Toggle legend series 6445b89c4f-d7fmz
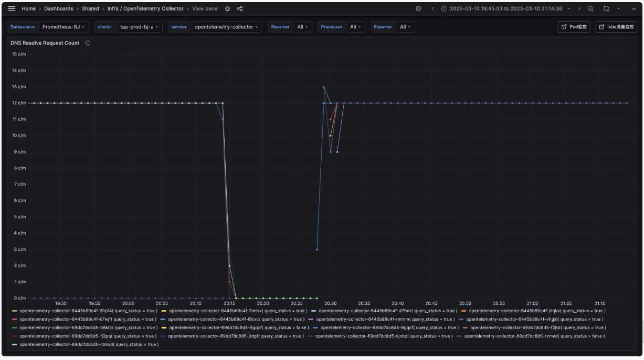 [x=388, y=311]
